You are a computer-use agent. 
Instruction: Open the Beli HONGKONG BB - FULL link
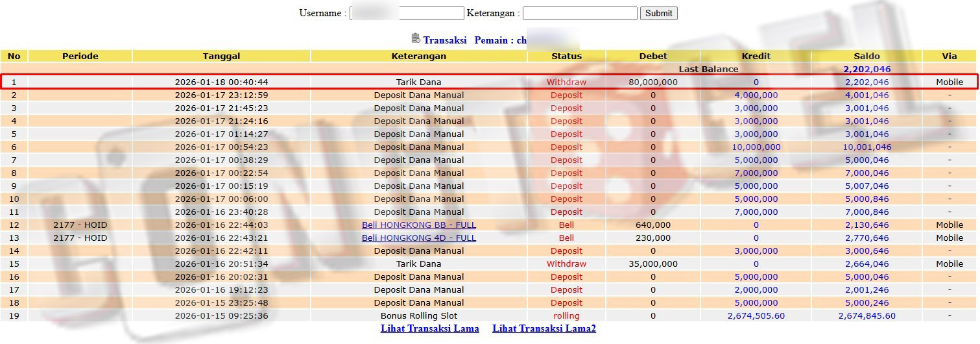tap(418, 225)
